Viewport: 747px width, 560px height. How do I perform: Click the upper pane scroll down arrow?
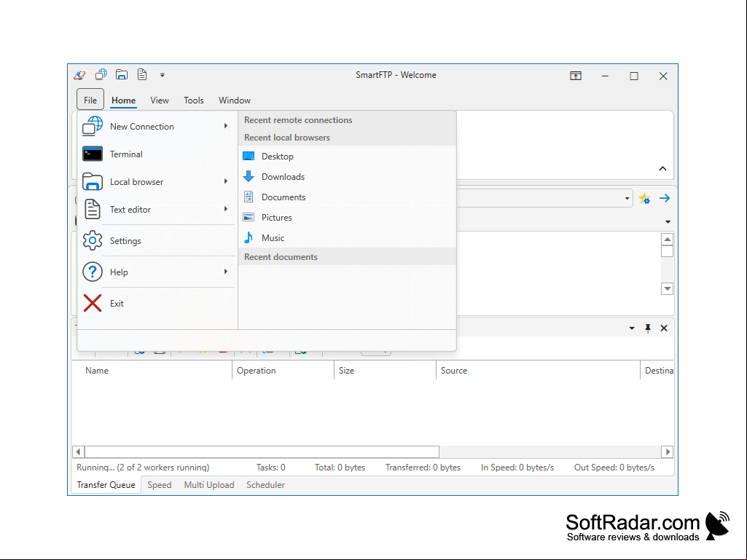coord(667,288)
